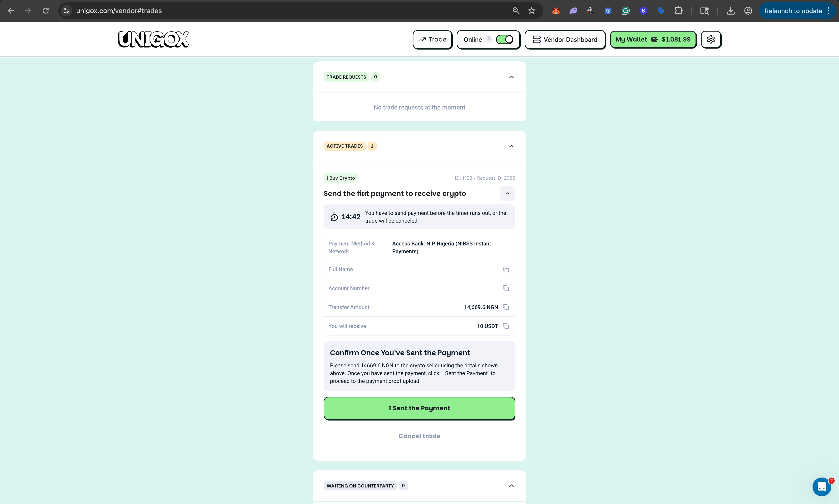
Task: Toggle the Online status switch
Action: tap(504, 39)
